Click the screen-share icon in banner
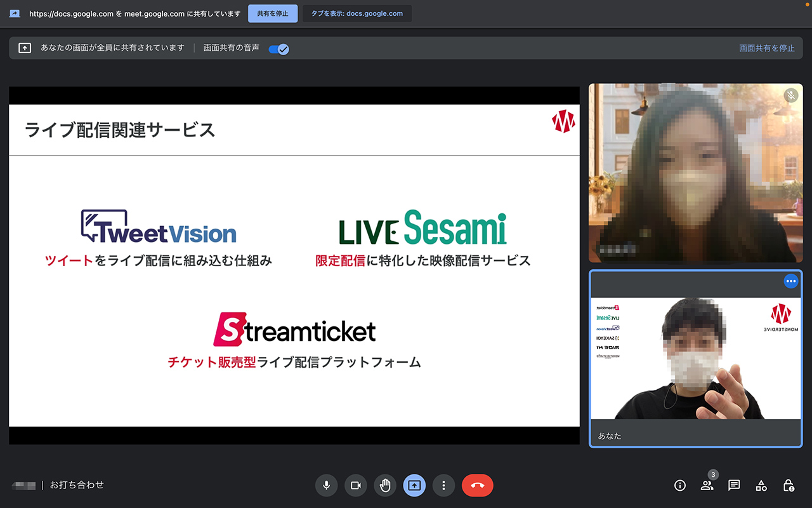Image resolution: width=812 pixels, height=508 pixels. pyautogui.click(x=25, y=48)
